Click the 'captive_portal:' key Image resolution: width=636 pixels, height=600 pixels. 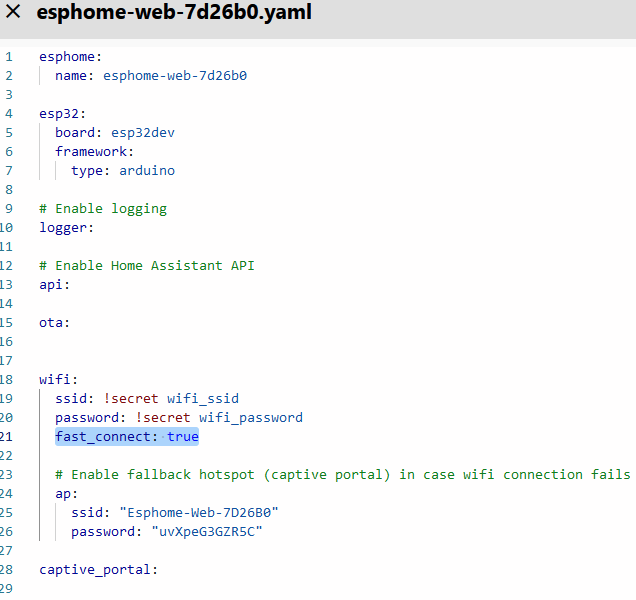[98, 570]
